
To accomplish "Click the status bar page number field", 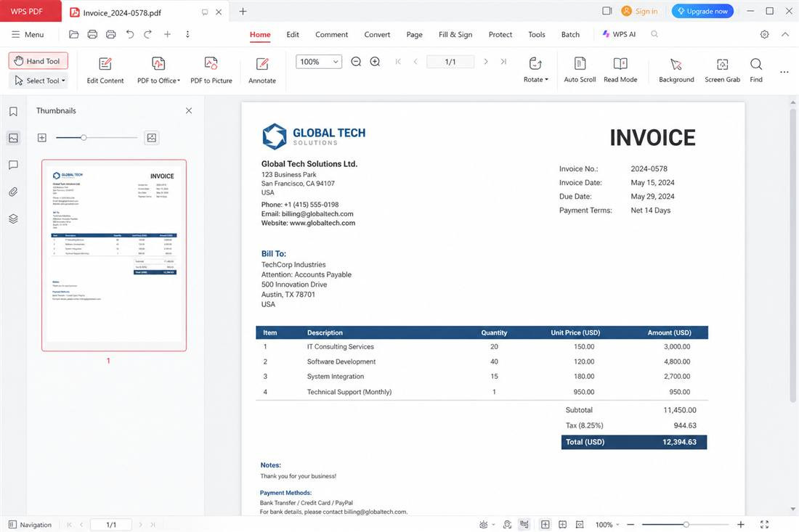I will point(111,524).
